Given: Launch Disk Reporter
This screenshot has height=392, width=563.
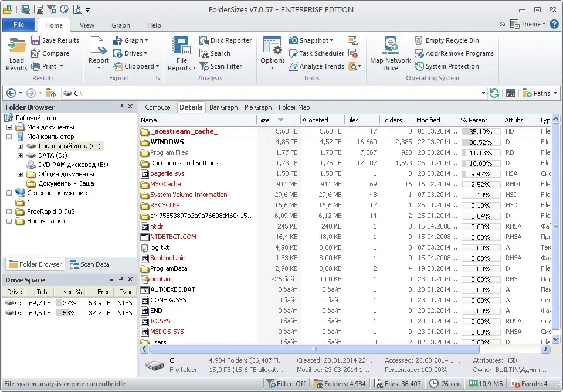Looking at the screenshot, I should (225, 40).
